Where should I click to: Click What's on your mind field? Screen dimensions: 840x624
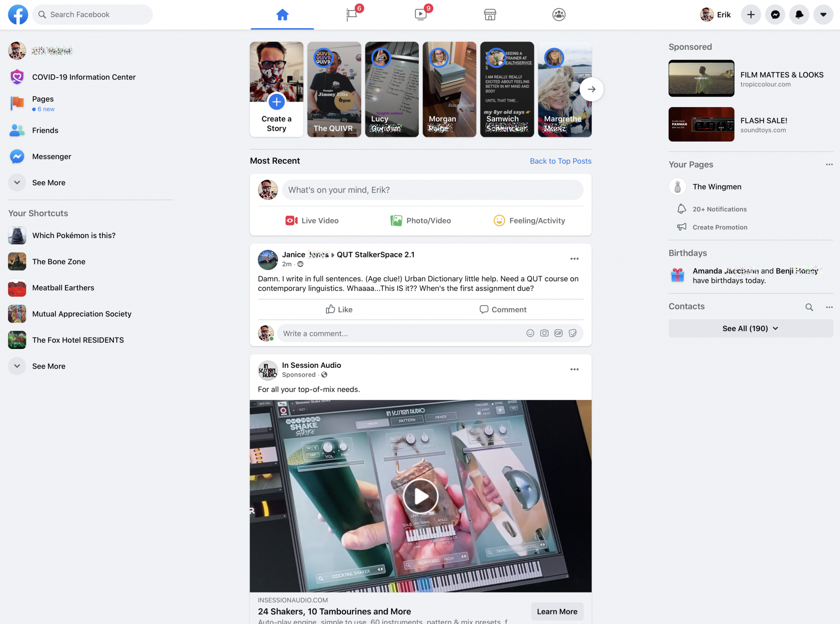pyautogui.click(x=433, y=190)
